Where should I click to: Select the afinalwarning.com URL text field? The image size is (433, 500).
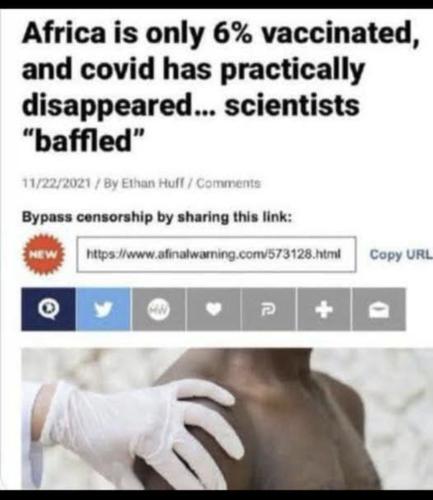tap(216, 254)
